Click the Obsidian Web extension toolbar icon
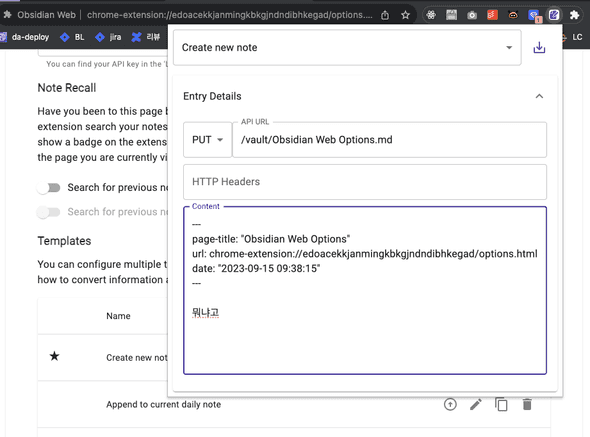 coord(554,15)
